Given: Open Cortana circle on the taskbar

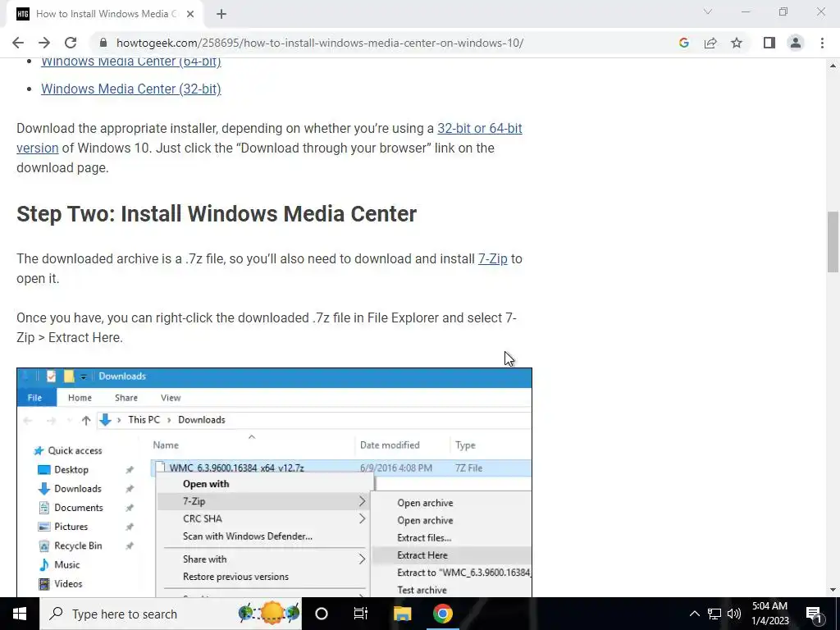Looking at the screenshot, I should 322,614.
